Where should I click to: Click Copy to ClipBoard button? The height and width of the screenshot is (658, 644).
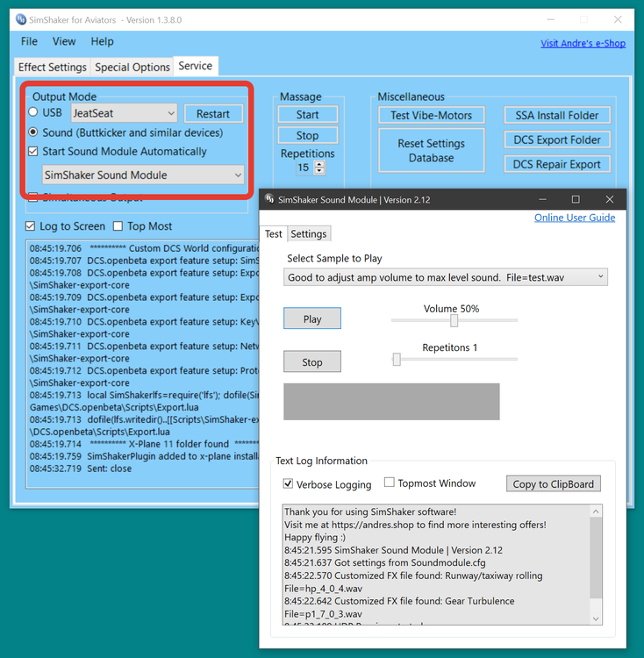[553, 483]
